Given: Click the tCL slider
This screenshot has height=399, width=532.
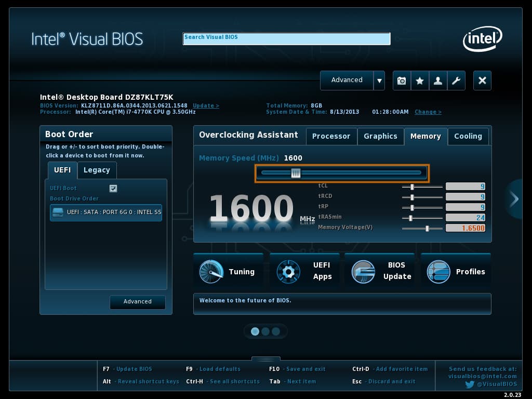Looking at the screenshot, I should [422, 187].
